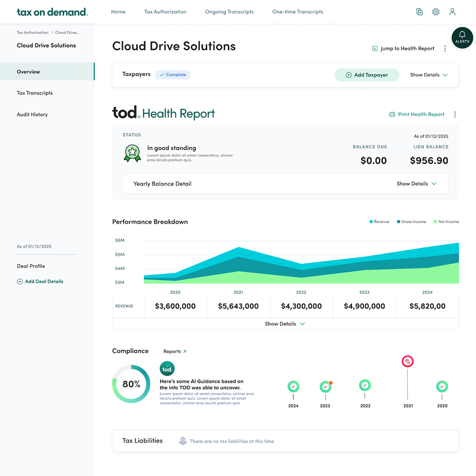476x476 pixels.
Task: Click the Add Deal Details link
Action: [x=40, y=281]
